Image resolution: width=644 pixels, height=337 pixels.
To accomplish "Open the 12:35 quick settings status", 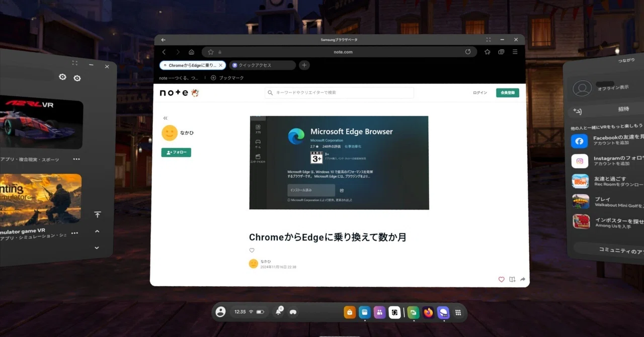I will (249, 312).
